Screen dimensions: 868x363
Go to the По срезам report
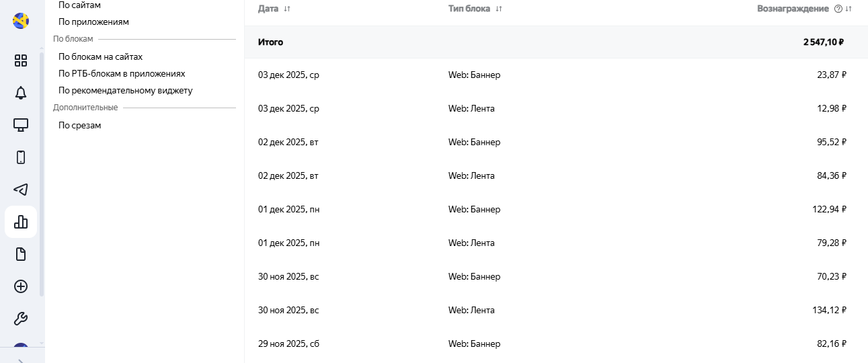(79, 125)
